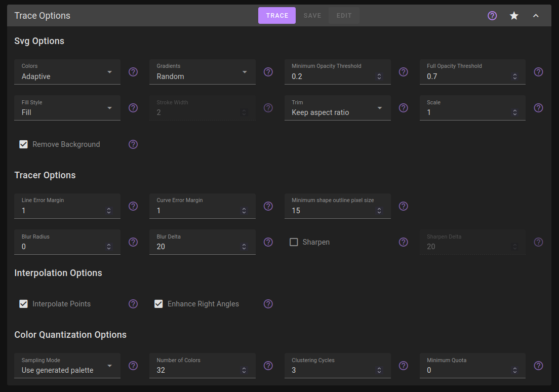Collapse the Trace Options panel chevron

pyautogui.click(x=536, y=16)
